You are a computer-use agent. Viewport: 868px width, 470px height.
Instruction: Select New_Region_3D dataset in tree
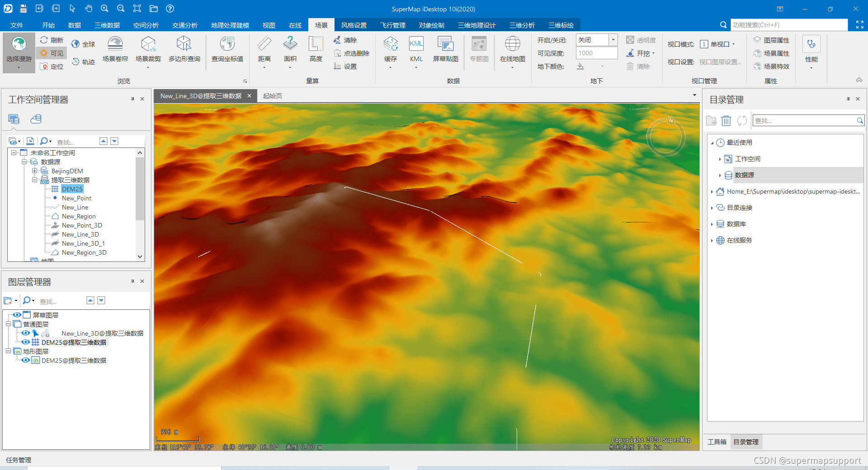click(84, 252)
